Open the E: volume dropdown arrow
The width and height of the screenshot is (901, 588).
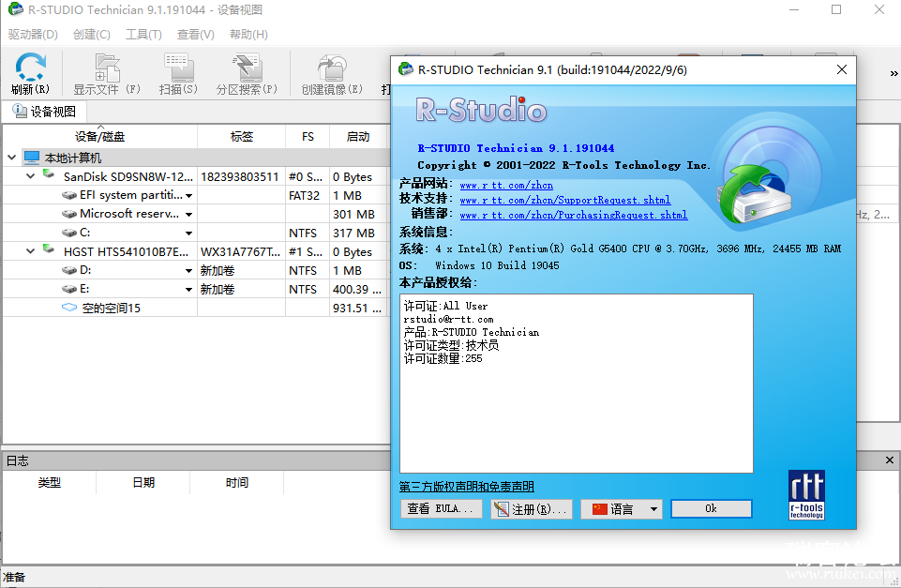coord(188,289)
